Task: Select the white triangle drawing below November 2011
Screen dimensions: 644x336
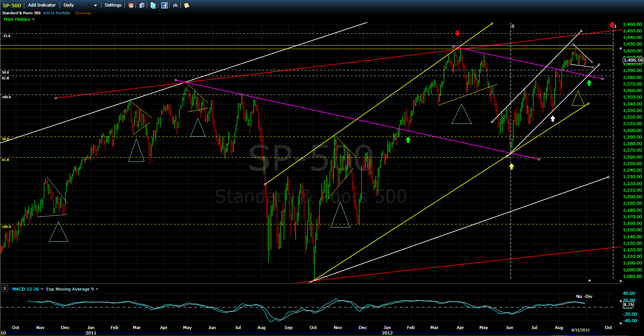Action: point(340,215)
